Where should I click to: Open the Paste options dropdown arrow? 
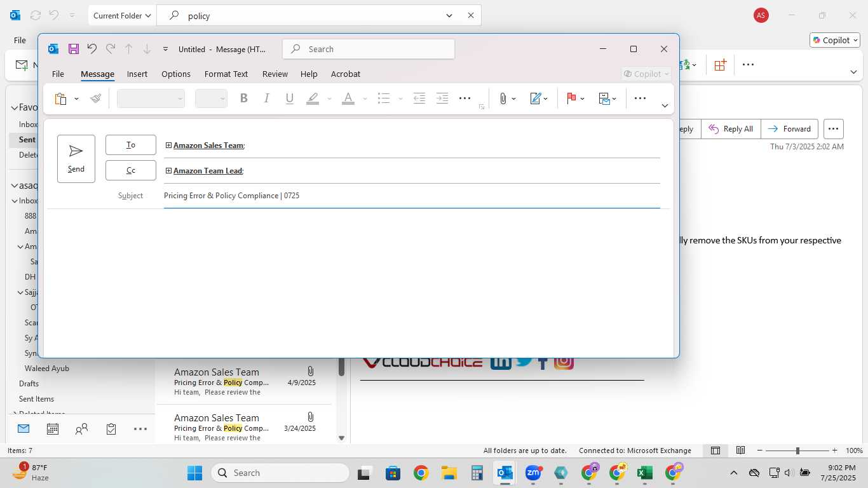pos(76,98)
